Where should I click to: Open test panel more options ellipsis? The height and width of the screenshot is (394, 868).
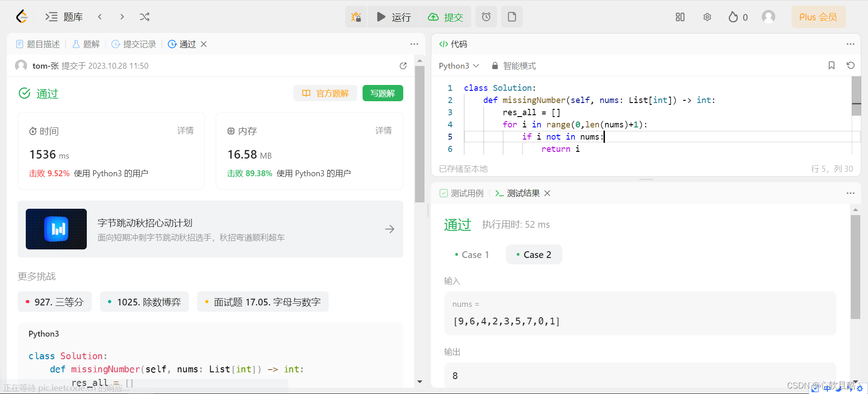[850, 193]
